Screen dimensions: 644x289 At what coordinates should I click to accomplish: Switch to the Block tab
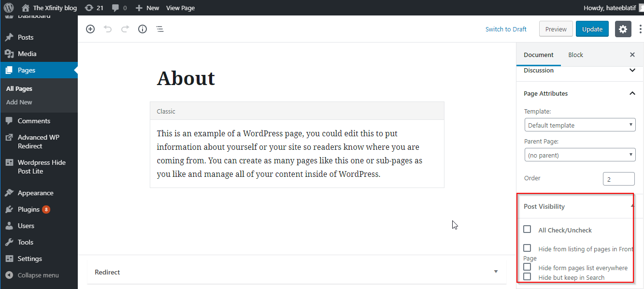(x=575, y=55)
